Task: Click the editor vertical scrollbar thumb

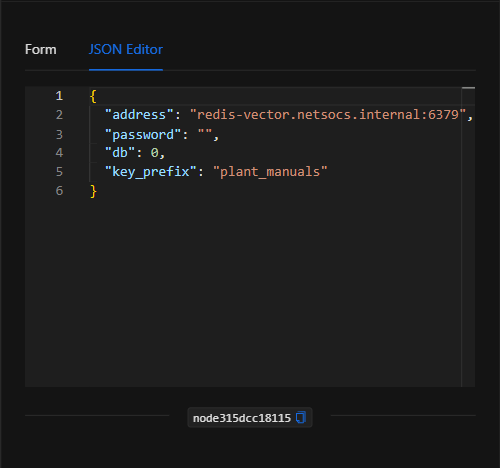Action: (468, 88)
